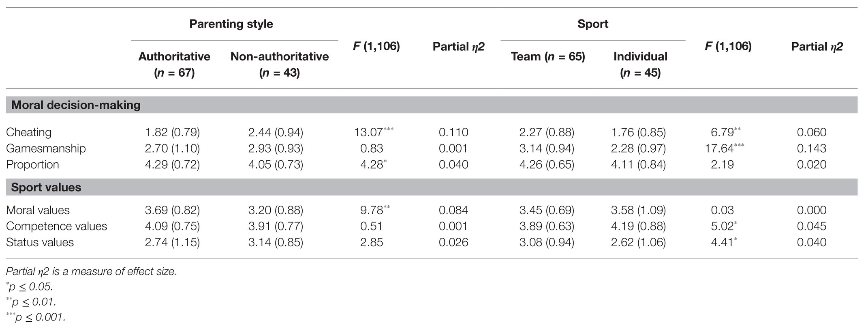Screen dimensions: 868x329
Task: Select the Gamesmanship row label
Action: (46, 148)
